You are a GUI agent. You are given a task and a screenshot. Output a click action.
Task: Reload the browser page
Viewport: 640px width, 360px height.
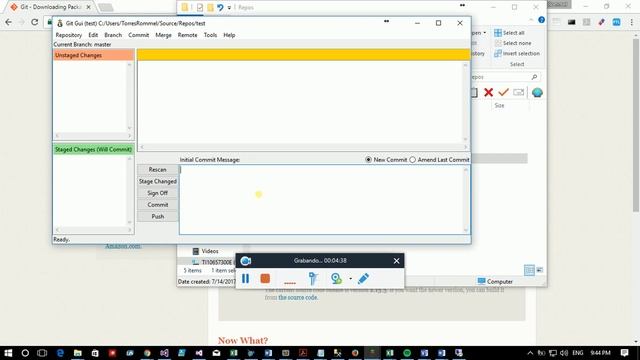(x=35, y=22)
